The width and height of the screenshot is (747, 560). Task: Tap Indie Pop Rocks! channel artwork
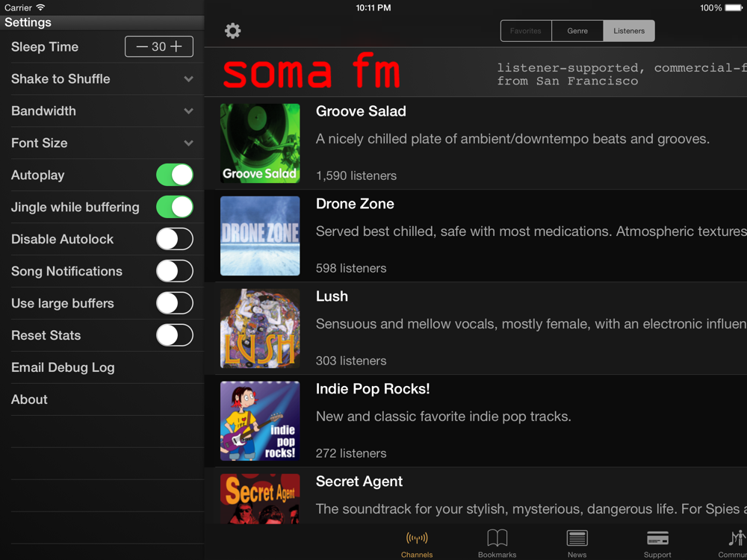[x=260, y=420]
